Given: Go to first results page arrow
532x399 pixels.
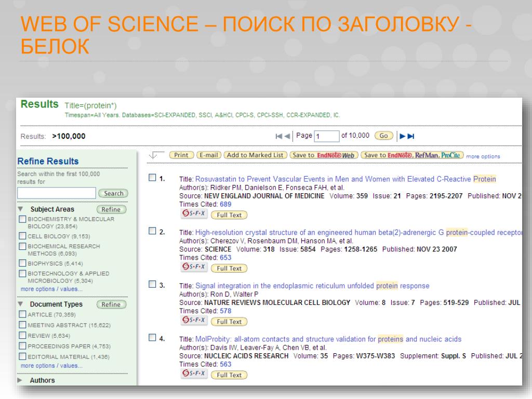Looking at the screenshot, I should pos(279,136).
